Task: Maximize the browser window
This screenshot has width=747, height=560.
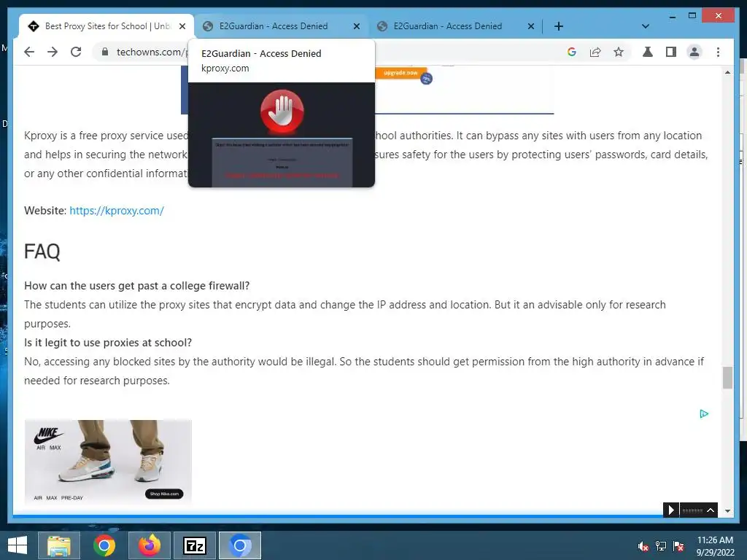Action: pyautogui.click(x=692, y=16)
